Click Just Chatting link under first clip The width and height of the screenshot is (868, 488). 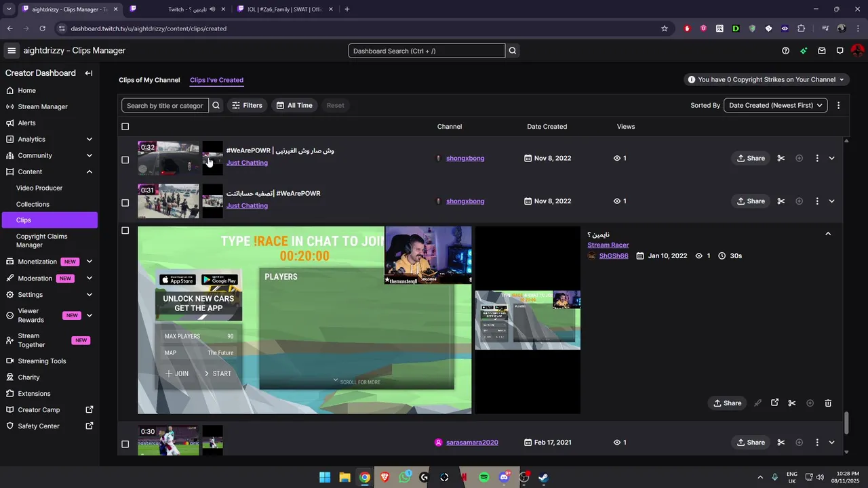(x=247, y=163)
